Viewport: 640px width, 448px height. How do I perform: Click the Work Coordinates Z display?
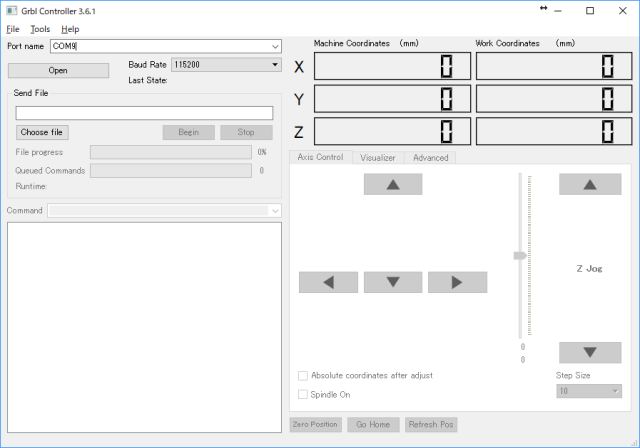coord(554,131)
